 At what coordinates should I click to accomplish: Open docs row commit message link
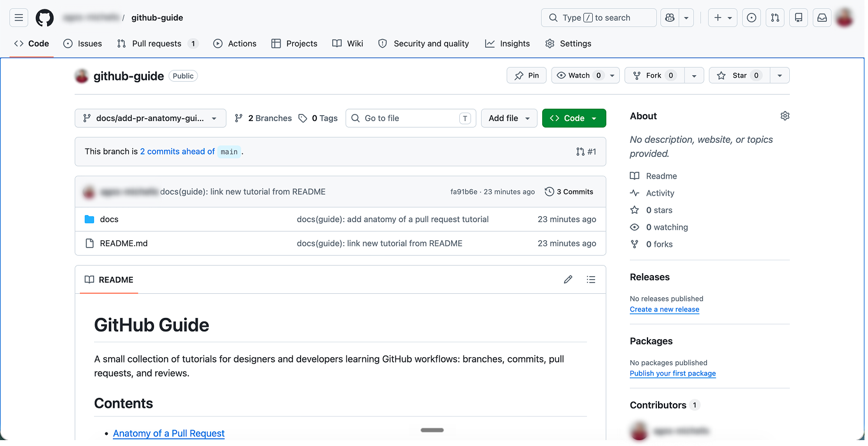pos(393,219)
